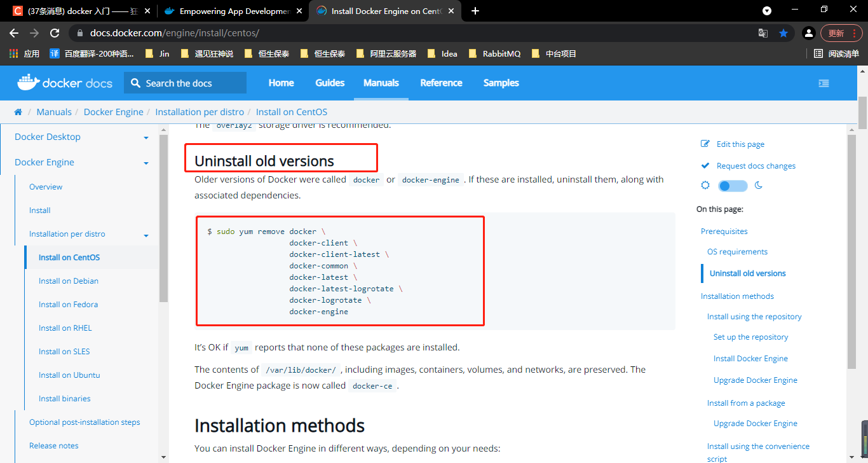The width and height of the screenshot is (868, 463).
Task: Open the Reference nav item
Action: 441,83
